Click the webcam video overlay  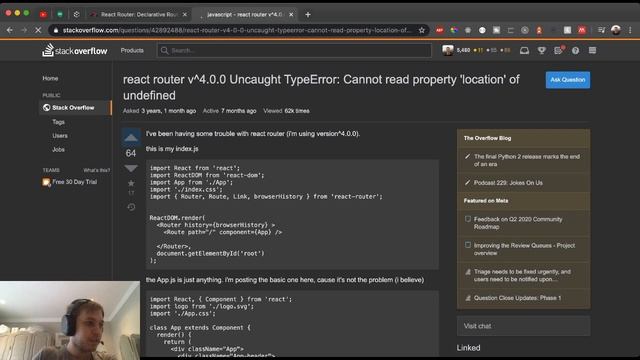pos(70,320)
